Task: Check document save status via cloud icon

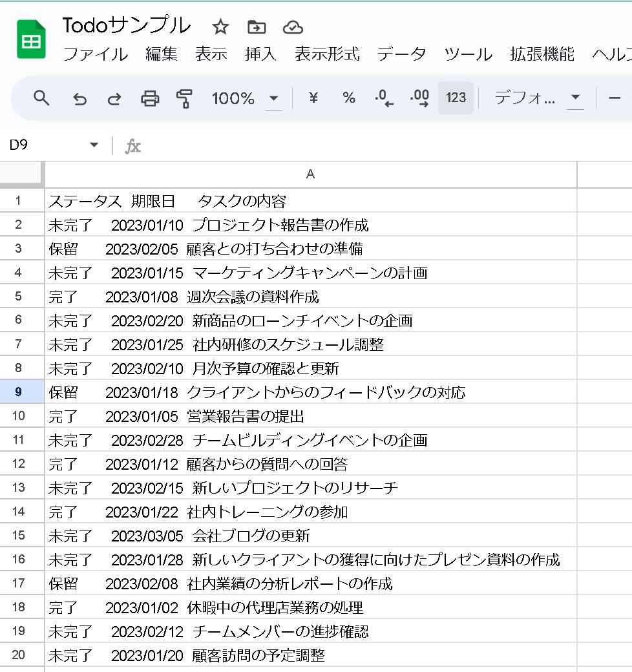Action: tap(293, 27)
